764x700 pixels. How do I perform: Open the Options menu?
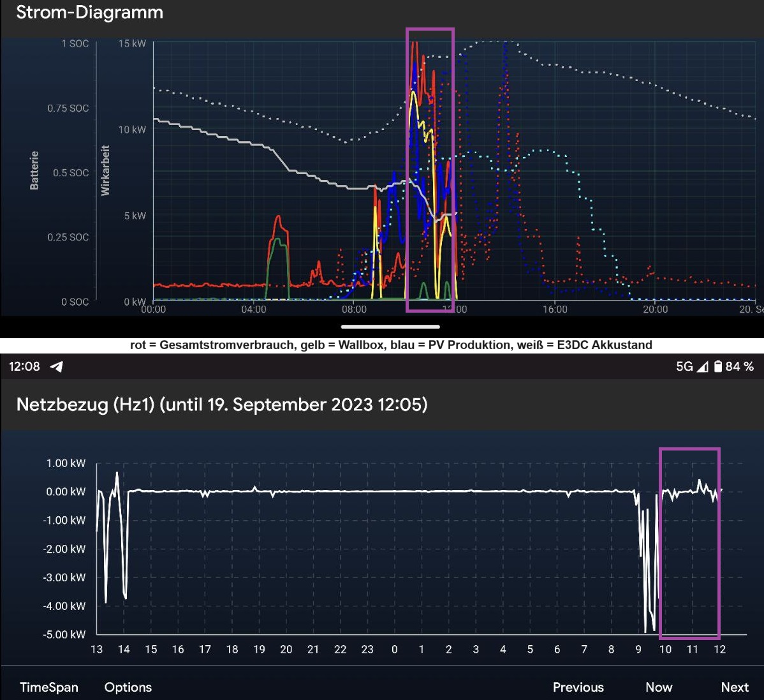128,687
